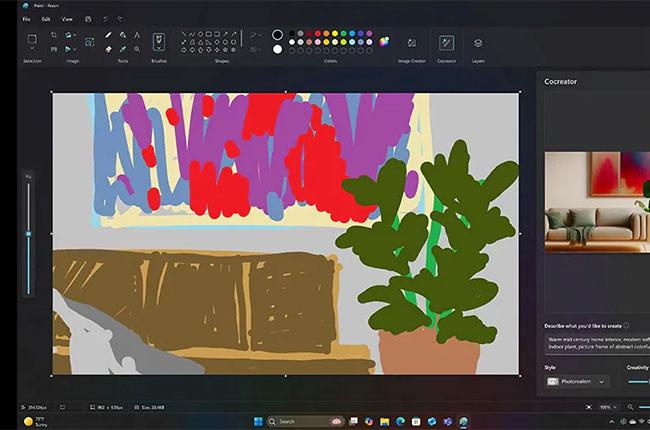This screenshot has height=430, width=650.
Task: Click the Save icon in title bar
Action: (88, 19)
